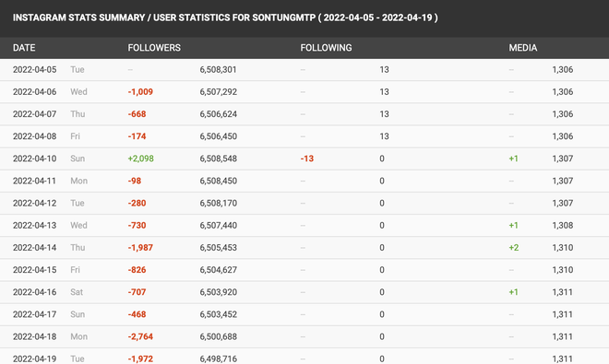Click the FOLLOWERS column header
Image resolution: width=609 pixels, height=364 pixels.
coord(154,48)
